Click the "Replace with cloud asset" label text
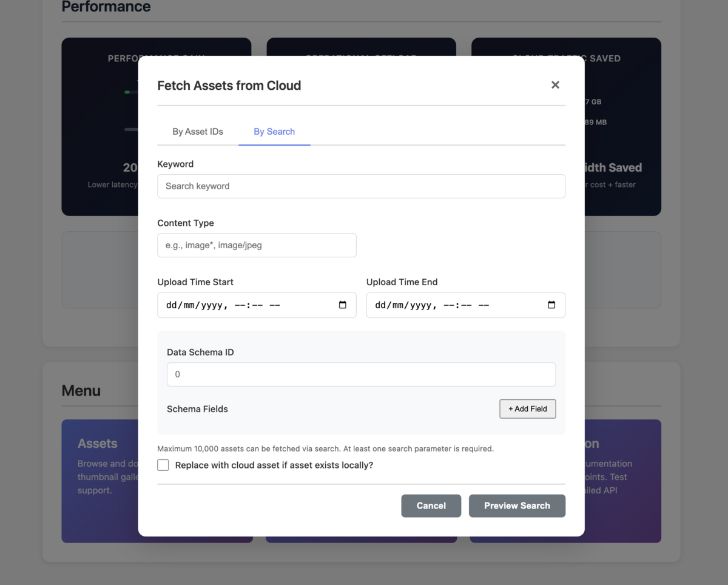Viewport: 728px width, 585px height. click(x=274, y=465)
